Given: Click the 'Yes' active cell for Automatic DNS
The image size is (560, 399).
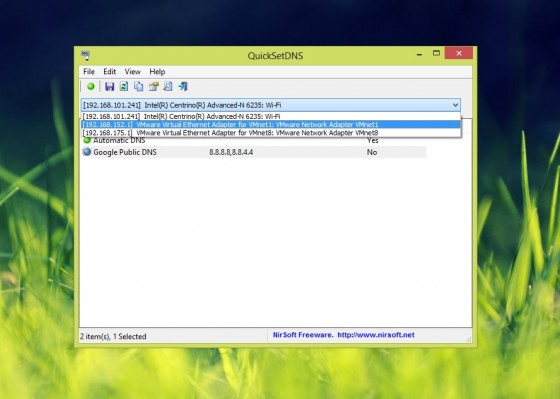Looking at the screenshot, I should [372, 140].
